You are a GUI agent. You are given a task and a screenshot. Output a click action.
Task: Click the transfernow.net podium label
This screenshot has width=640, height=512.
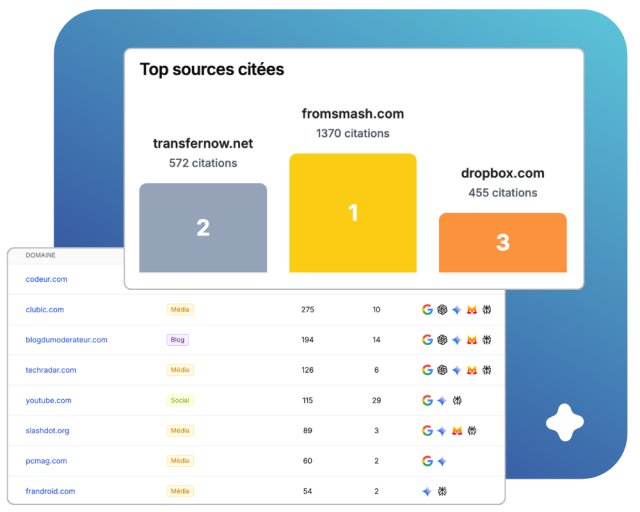click(203, 144)
